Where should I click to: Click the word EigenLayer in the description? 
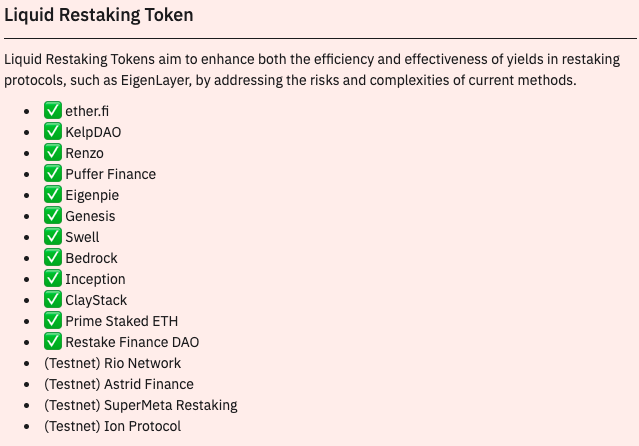click(x=156, y=80)
